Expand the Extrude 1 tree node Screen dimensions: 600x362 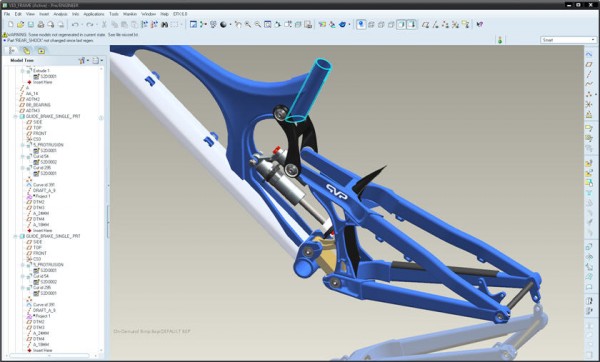[x=23, y=71]
